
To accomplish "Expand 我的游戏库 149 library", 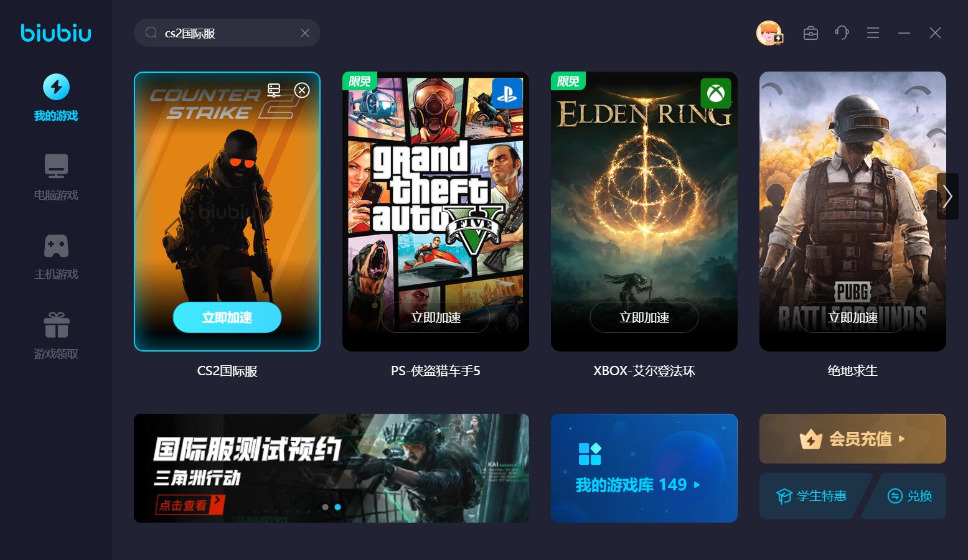I will pyautogui.click(x=644, y=468).
